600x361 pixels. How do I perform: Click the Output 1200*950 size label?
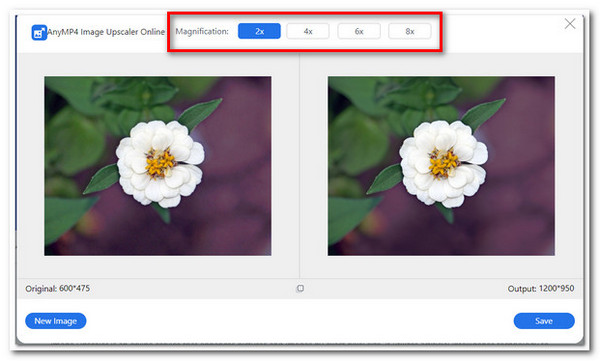pos(541,288)
